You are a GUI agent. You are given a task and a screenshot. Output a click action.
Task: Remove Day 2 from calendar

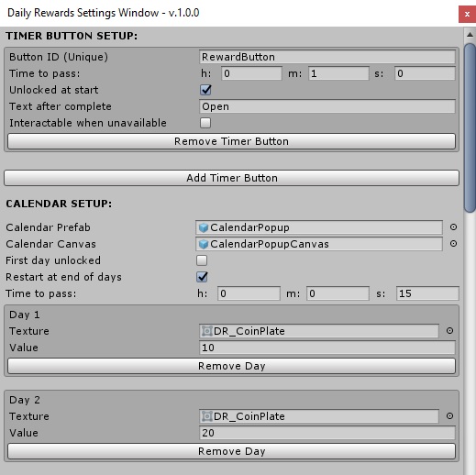(231, 451)
